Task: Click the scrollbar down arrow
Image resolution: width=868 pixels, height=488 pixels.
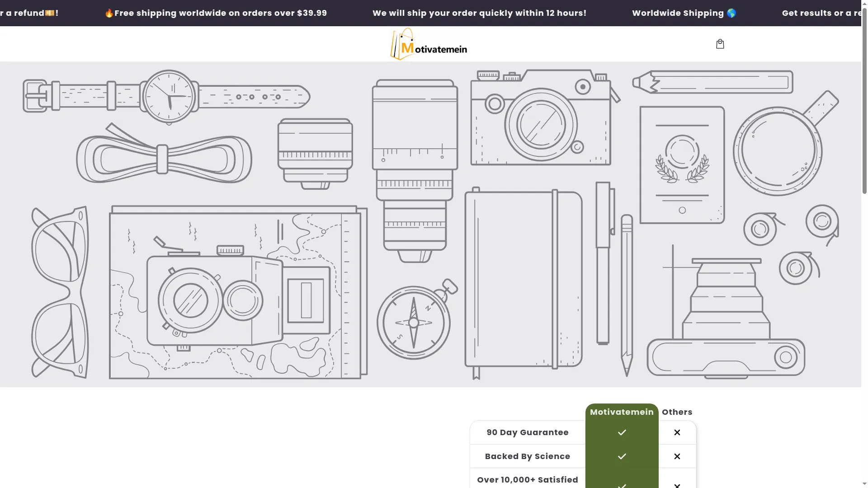Action: [x=864, y=484]
